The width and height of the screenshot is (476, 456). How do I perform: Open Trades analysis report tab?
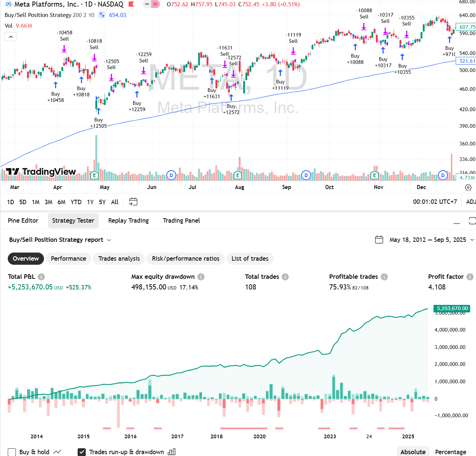[x=119, y=258]
